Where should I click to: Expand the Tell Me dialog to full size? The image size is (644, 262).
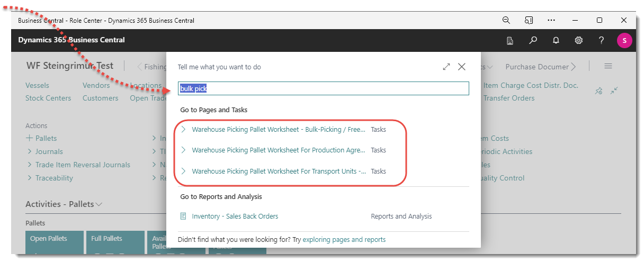446,67
